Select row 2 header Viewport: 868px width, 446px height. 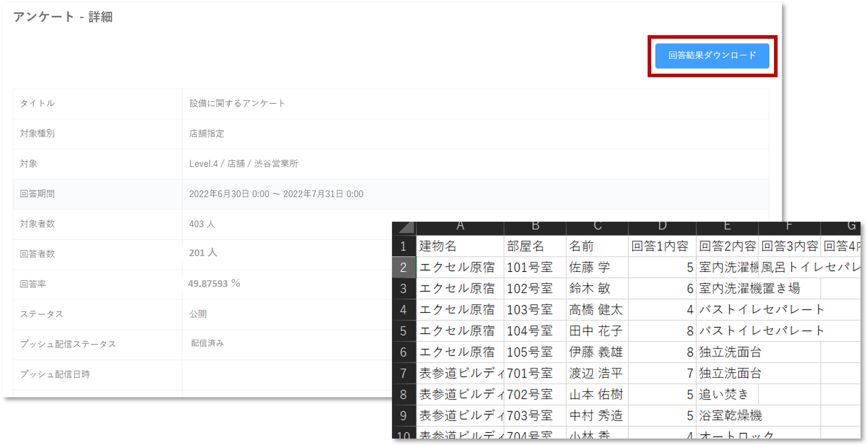click(x=403, y=268)
